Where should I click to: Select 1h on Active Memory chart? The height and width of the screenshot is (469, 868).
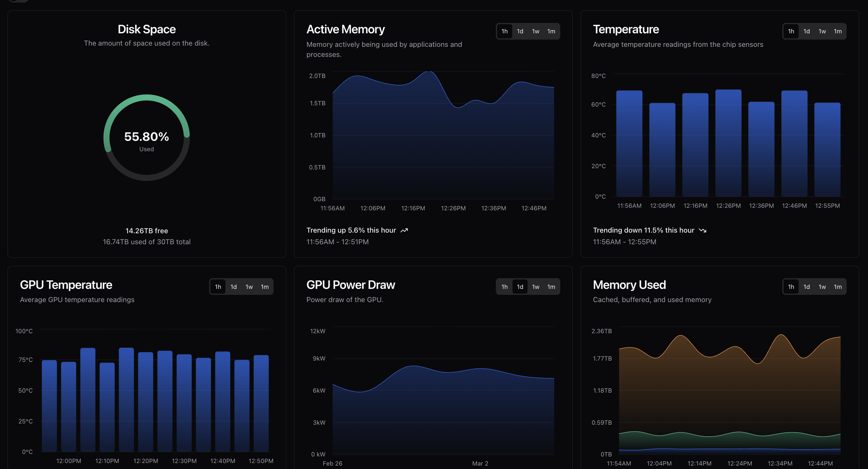click(504, 31)
